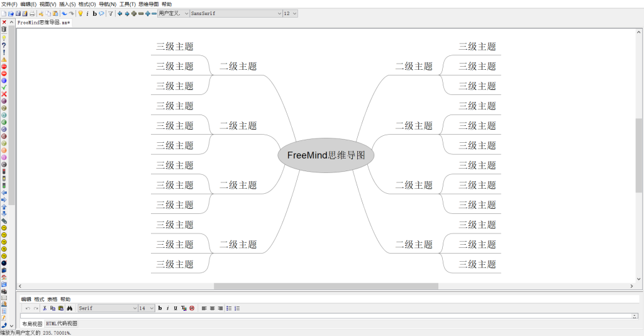The height and width of the screenshot is (336, 644).
Task: Insert bulleted list in note editor
Action: (229, 308)
